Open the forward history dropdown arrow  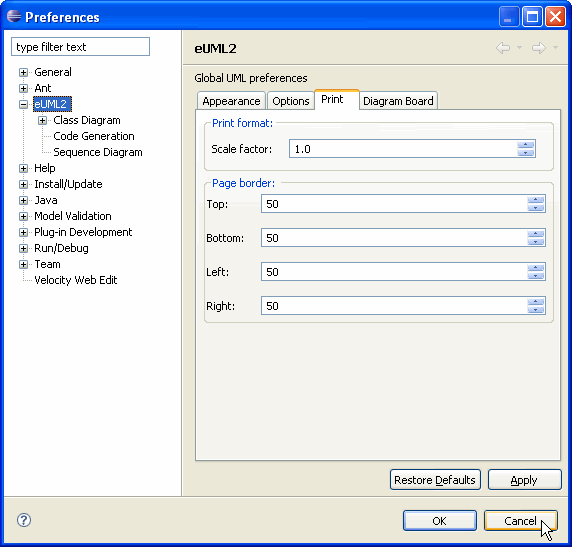coord(555,47)
